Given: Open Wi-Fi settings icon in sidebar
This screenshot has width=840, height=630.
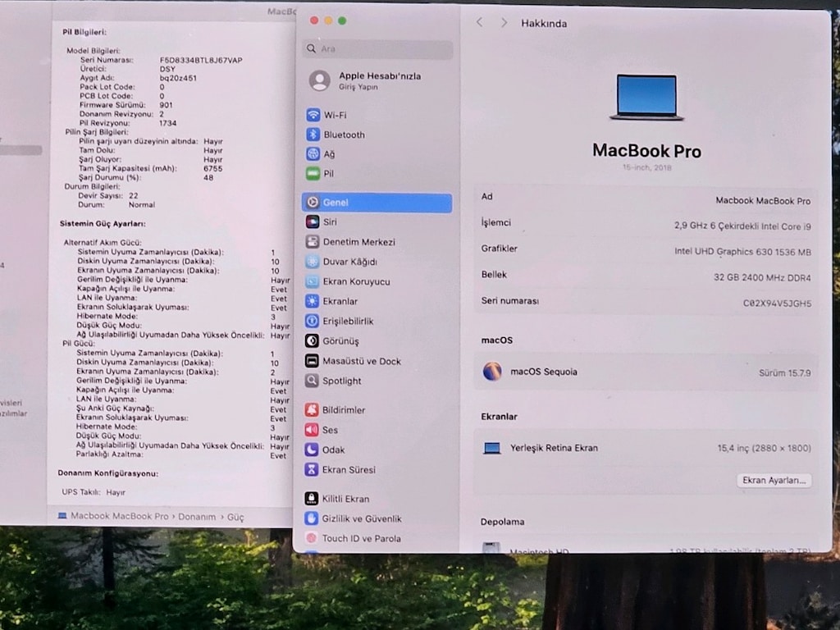Looking at the screenshot, I should [x=313, y=115].
